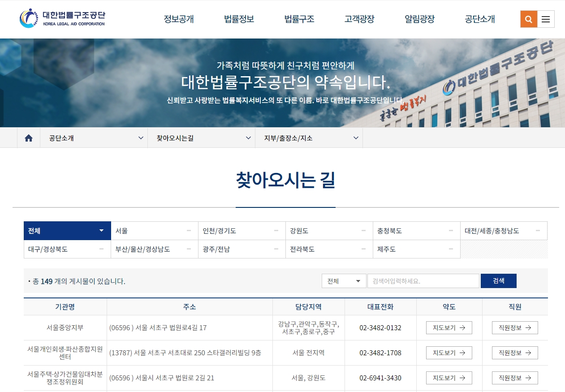Screen dimensions: 565x392
Task: Open 공단소개 main menu
Action: 480,19
